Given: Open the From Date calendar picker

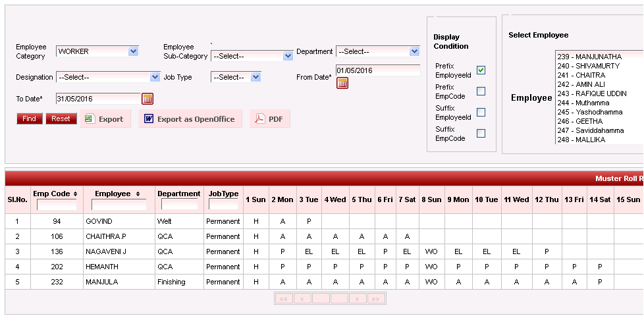Looking at the screenshot, I should 342,83.
